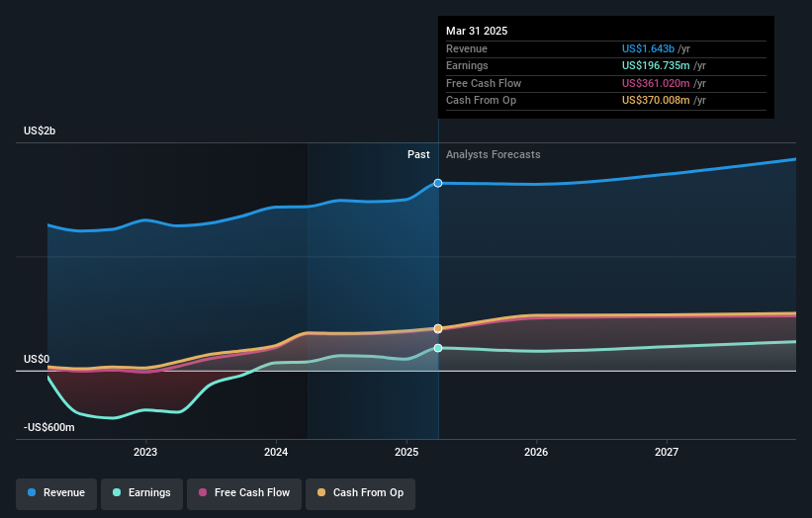Select the 2025 x-axis label
Image resolution: width=812 pixels, height=518 pixels.
406,453
